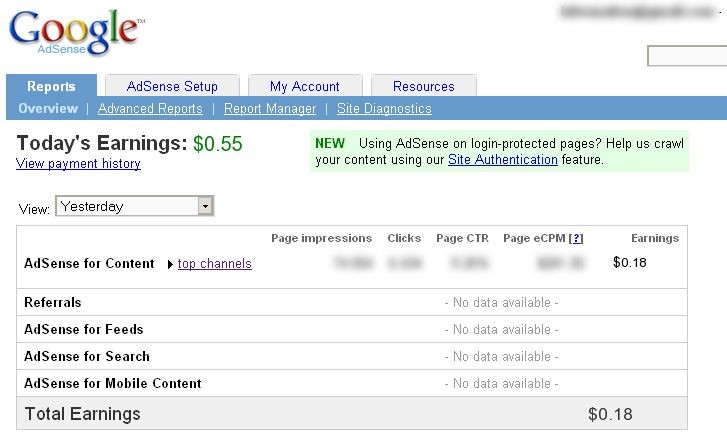
Task: Open Page eCPM help question mark
Action: click(x=576, y=238)
